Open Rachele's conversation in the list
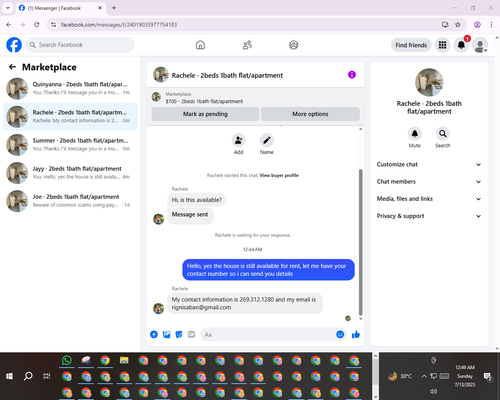Viewport: 500px width, 400px height. point(70,117)
